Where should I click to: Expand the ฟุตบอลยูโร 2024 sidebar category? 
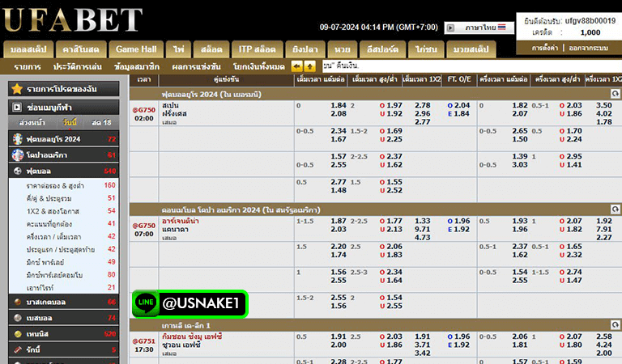click(x=63, y=139)
